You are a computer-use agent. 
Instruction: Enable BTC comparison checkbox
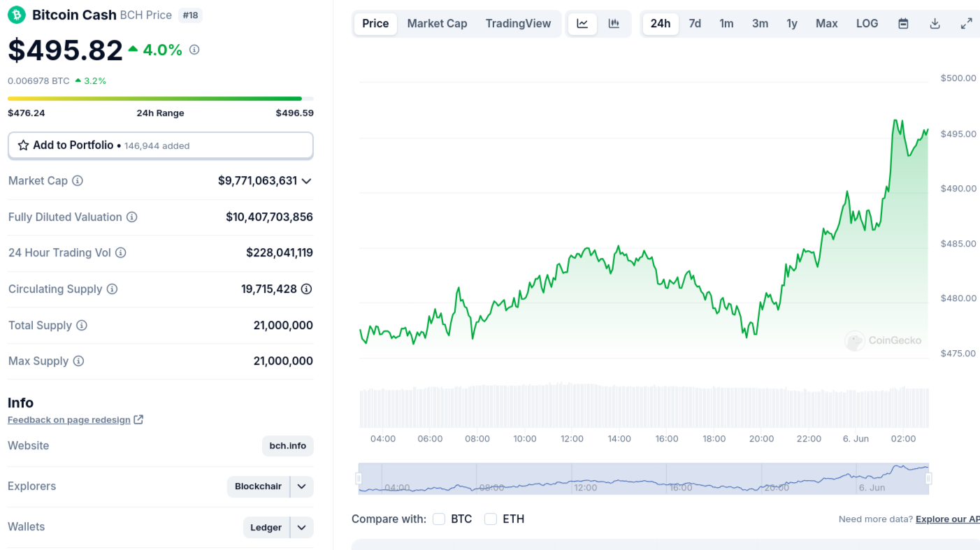click(x=439, y=519)
